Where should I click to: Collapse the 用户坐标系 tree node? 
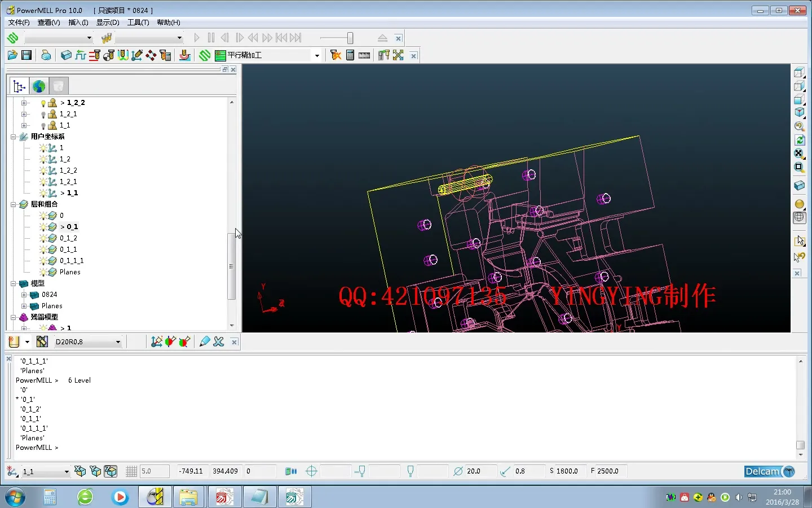13,137
